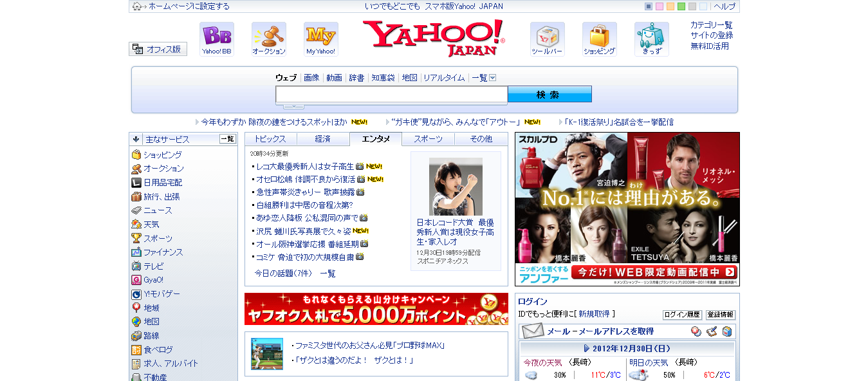Screen dimensions: 868x381
Task: Open 地域 in the services sidebar
Action: [151, 308]
